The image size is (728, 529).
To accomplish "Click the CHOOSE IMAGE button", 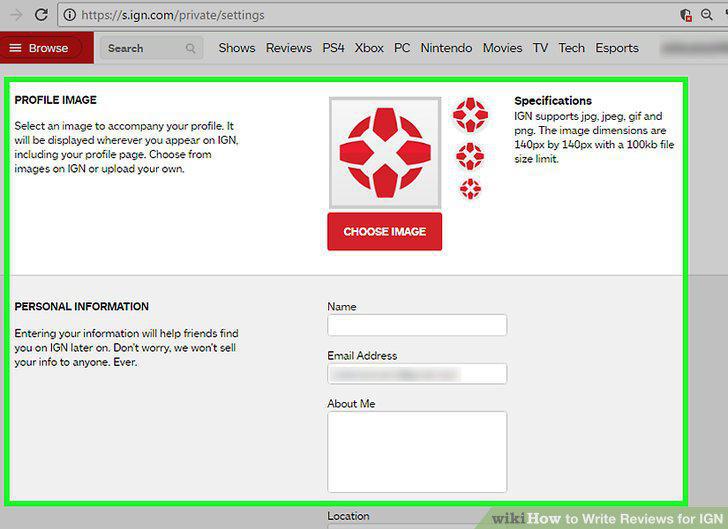I will 384,231.
